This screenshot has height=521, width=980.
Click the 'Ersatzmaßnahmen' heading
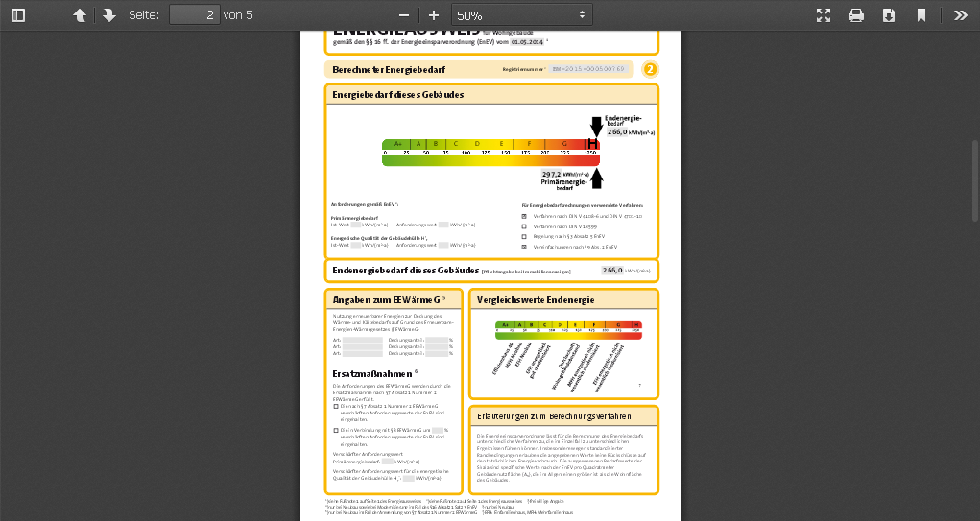tap(372, 374)
